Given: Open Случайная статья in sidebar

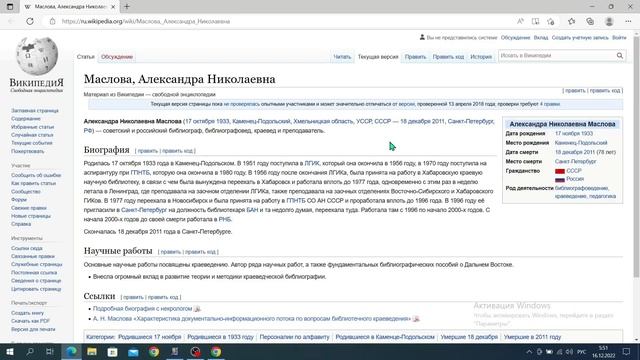Looking at the screenshot, I should point(32,135).
